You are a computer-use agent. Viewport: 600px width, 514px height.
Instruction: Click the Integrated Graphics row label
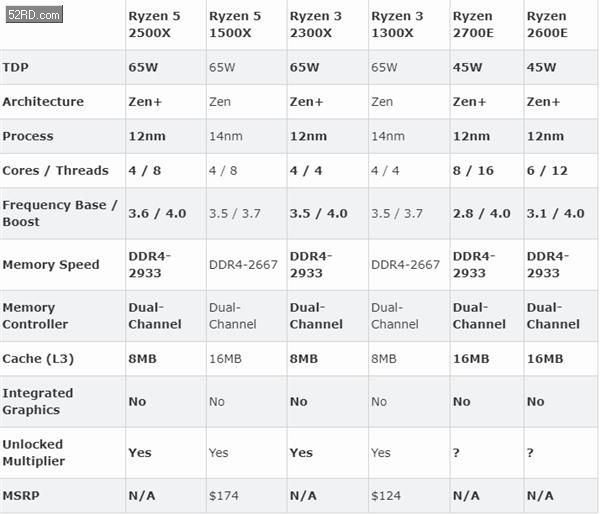coord(38,401)
